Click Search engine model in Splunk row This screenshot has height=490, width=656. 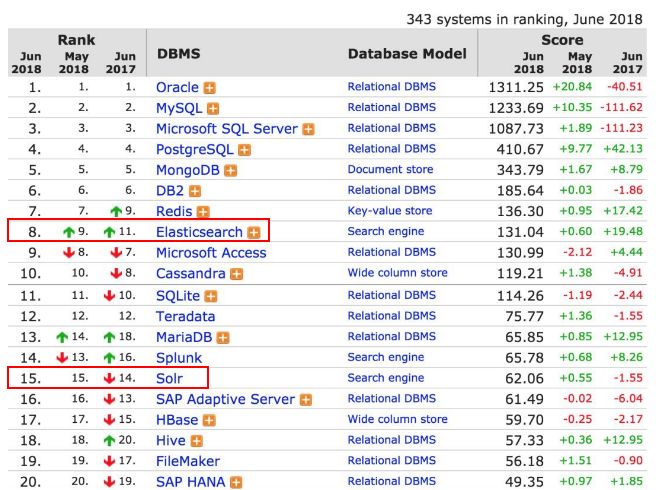386,357
